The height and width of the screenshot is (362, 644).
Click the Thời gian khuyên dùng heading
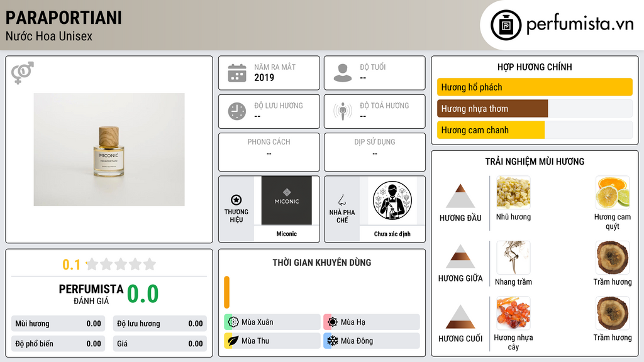click(322, 263)
